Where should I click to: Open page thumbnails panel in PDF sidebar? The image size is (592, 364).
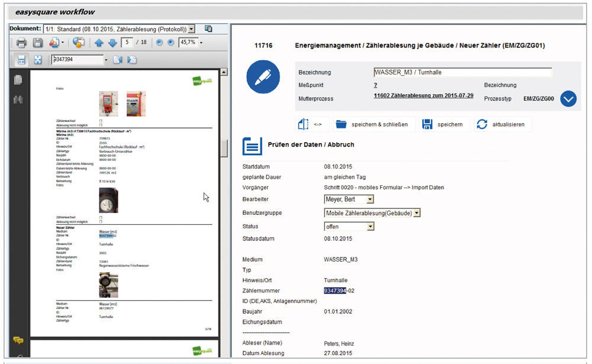pyautogui.click(x=18, y=80)
